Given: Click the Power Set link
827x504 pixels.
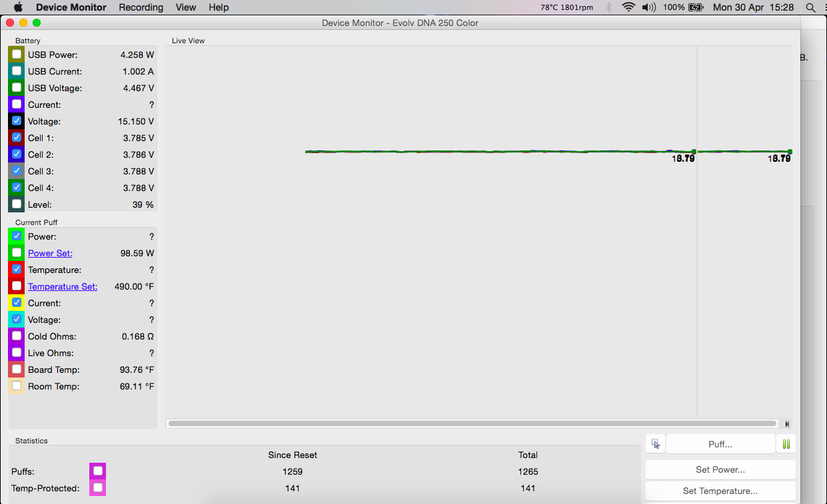Looking at the screenshot, I should (50, 253).
